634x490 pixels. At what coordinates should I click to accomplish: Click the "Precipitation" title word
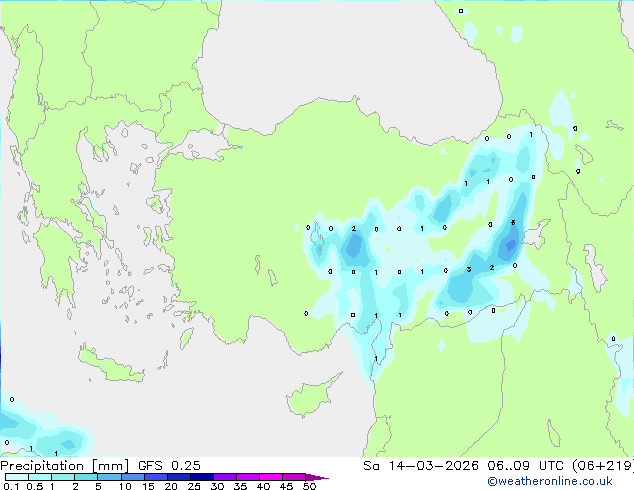(42, 466)
